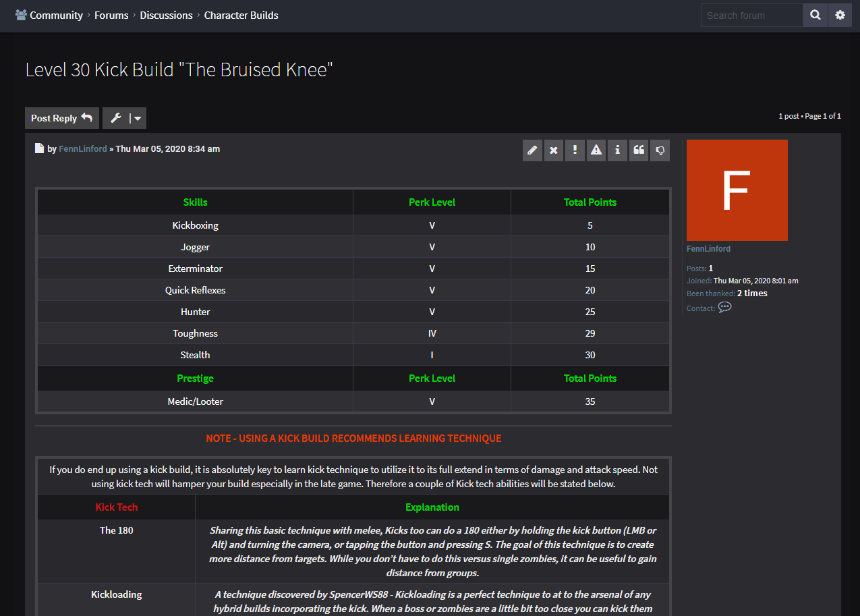Report the post via the exclamation icon

[x=575, y=150]
